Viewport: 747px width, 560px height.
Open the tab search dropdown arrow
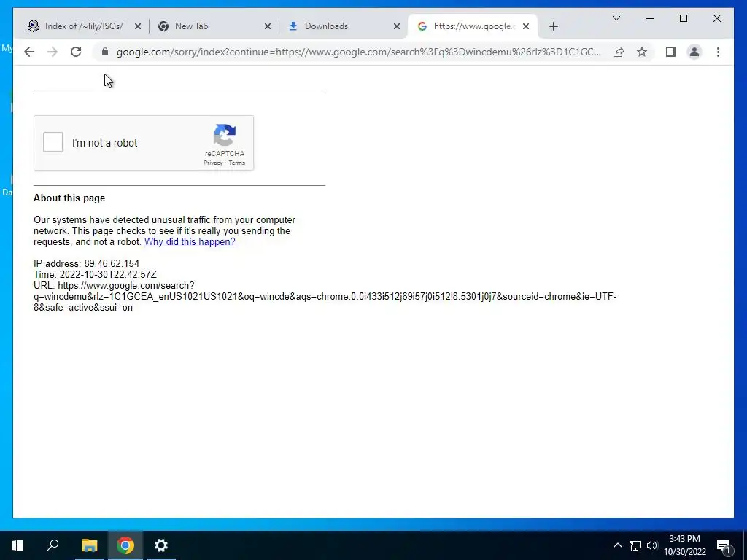[616, 18]
